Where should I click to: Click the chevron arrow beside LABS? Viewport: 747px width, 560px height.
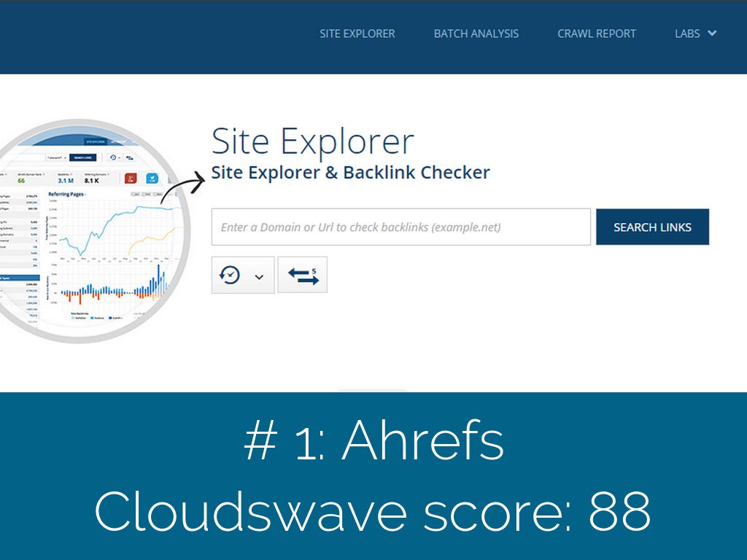[712, 34]
